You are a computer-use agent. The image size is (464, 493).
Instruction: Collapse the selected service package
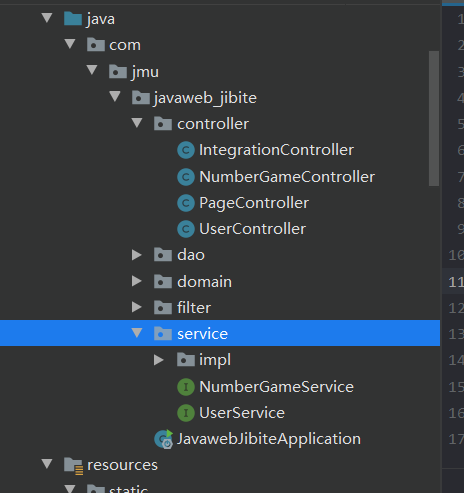tap(137, 333)
